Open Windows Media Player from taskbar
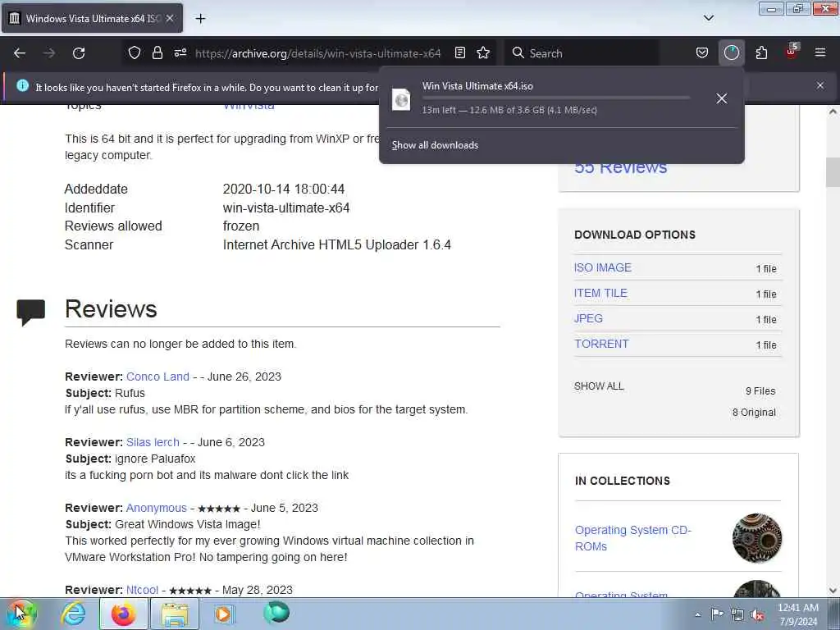 (x=224, y=614)
